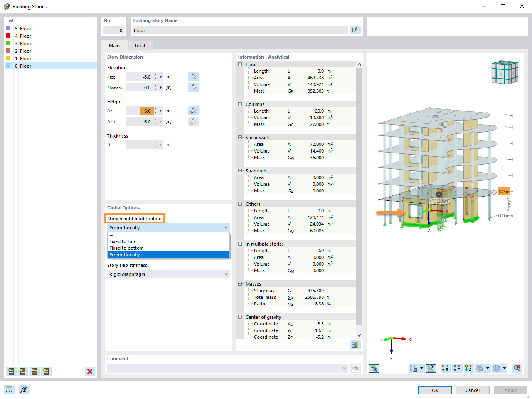Collapse the Spandrels group

click(x=240, y=171)
